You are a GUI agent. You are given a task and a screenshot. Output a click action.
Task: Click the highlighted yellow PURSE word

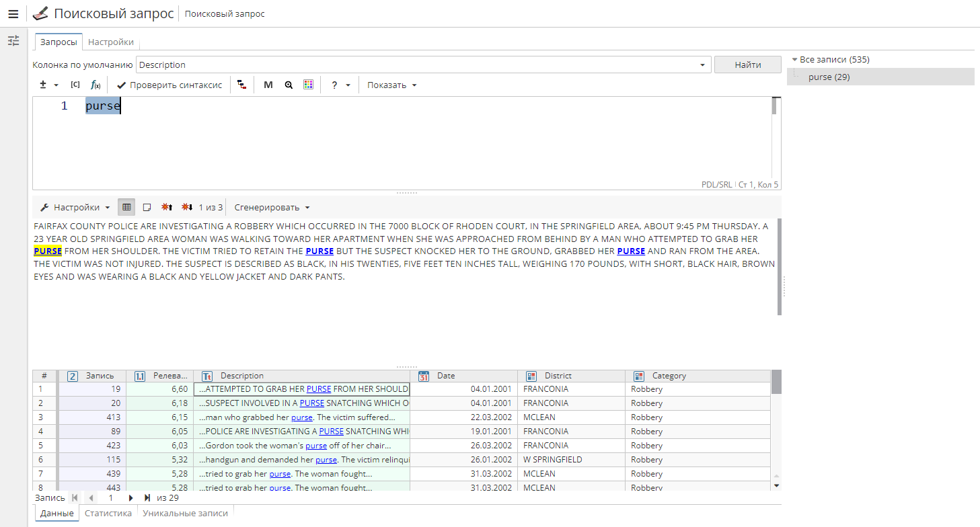click(x=48, y=251)
